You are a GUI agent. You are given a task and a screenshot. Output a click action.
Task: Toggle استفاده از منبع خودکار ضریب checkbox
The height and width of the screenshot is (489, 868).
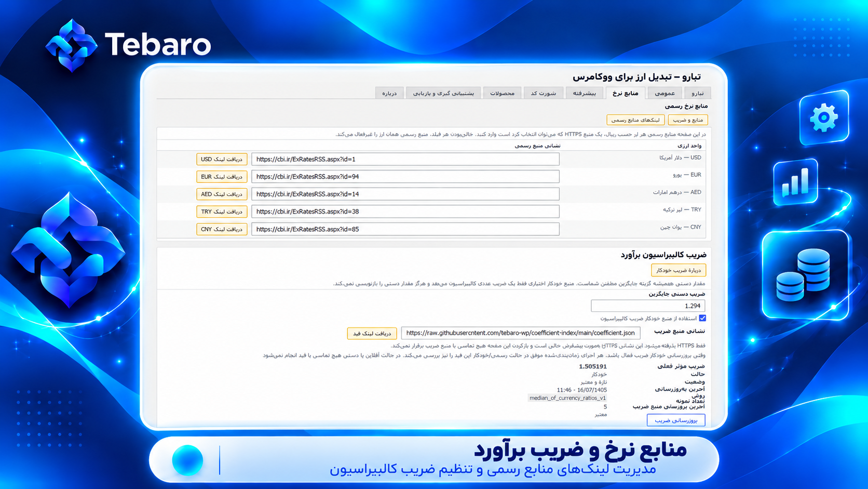point(702,318)
